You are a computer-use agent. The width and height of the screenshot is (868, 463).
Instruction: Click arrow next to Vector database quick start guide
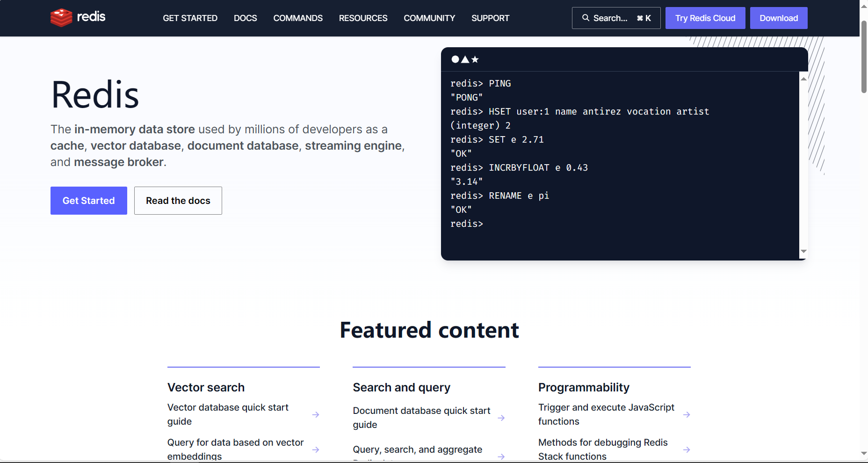pyautogui.click(x=316, y=415)
